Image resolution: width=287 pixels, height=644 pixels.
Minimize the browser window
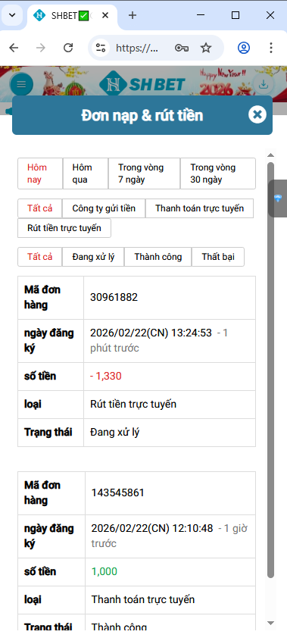tap(201, 15)
